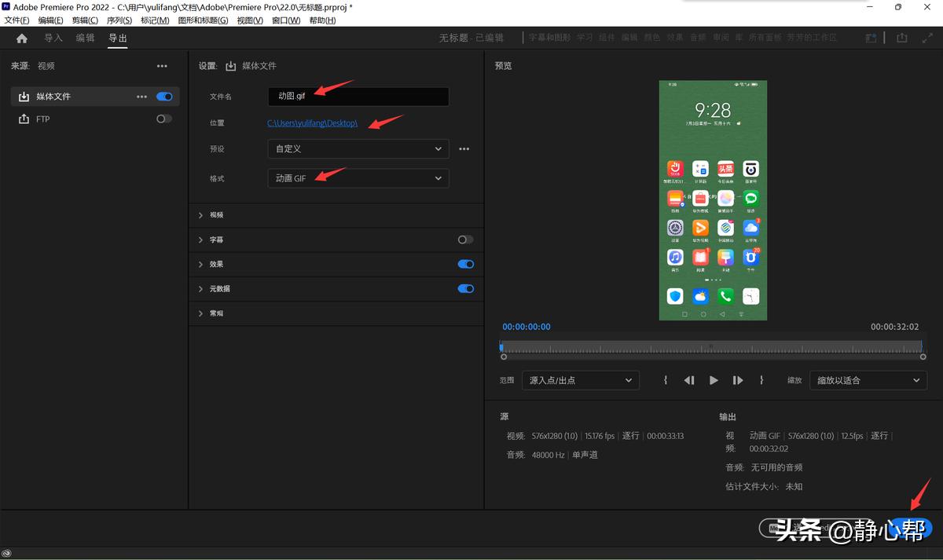Screen dimensions: 943x560
Task: Open the 缩放 dropdown 缩放以适合
Action: click(868, 380)
